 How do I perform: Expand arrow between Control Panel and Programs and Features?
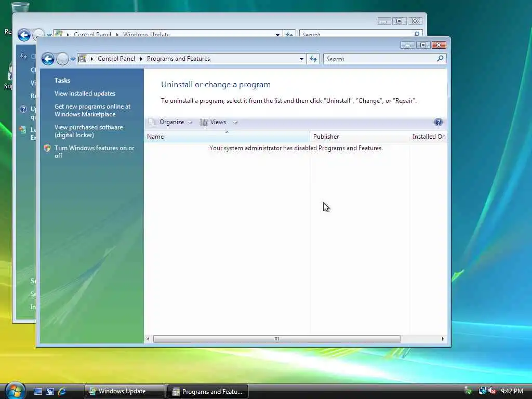click(141, 59)
